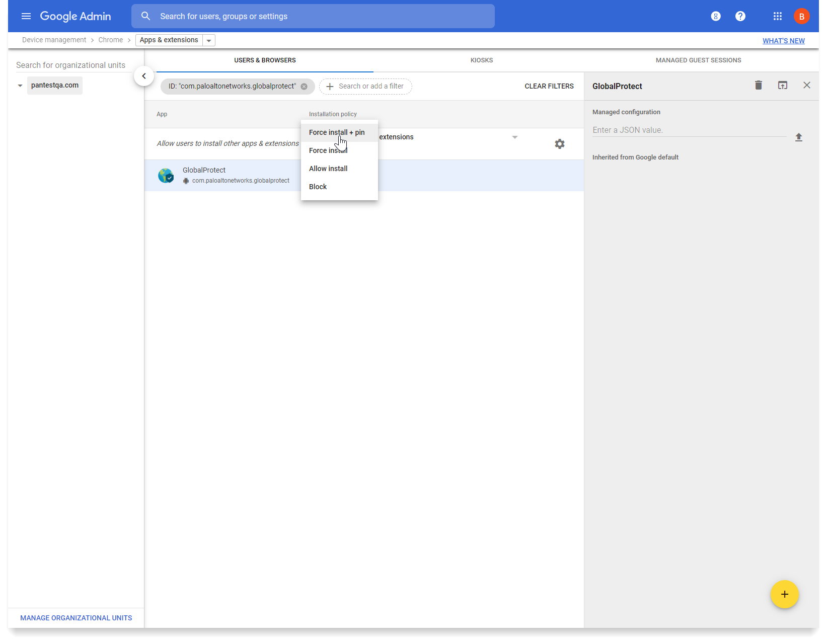Viewport: 827px width, 644px height.
Task: Collapse the organizational units sidebar
Action: pos(144,76)
